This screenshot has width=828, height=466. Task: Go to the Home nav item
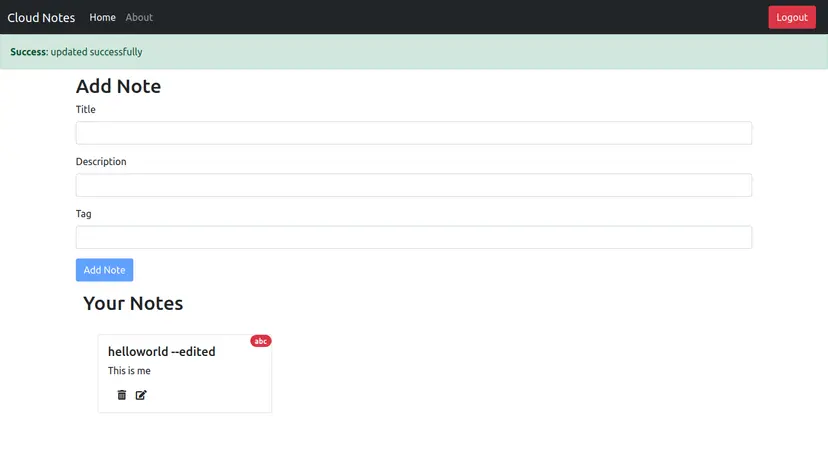(102, 17)
